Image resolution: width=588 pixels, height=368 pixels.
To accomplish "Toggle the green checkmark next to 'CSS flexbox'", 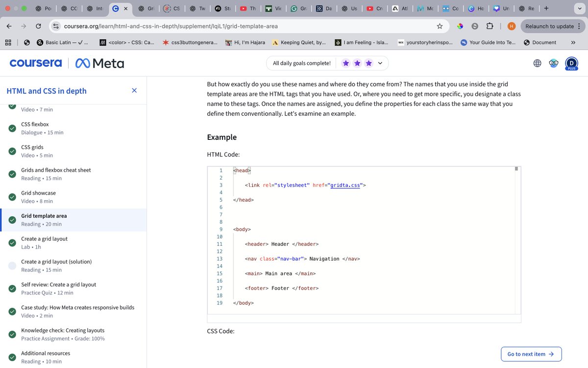I will click(12, 128).
